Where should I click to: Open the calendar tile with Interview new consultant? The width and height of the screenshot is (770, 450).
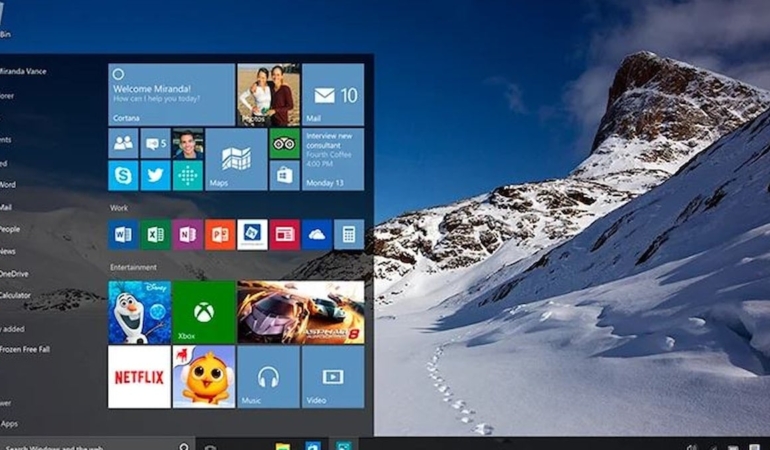point(333,159)
